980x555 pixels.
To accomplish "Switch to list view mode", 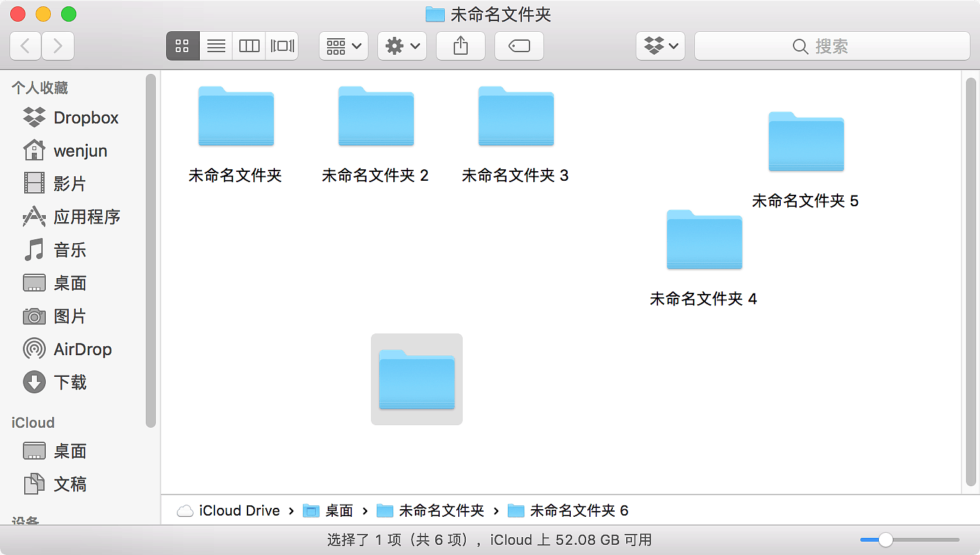I will (216, 46).
